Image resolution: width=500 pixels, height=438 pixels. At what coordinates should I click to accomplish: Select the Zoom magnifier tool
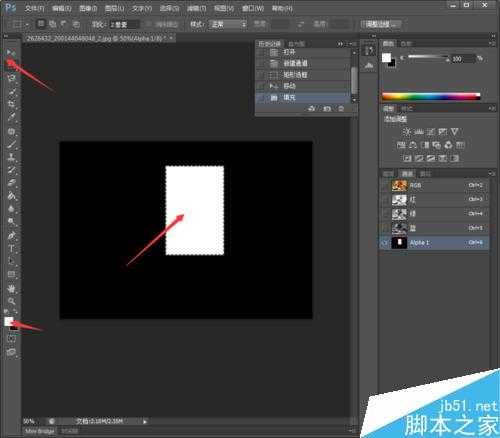(x=11, y=301)
